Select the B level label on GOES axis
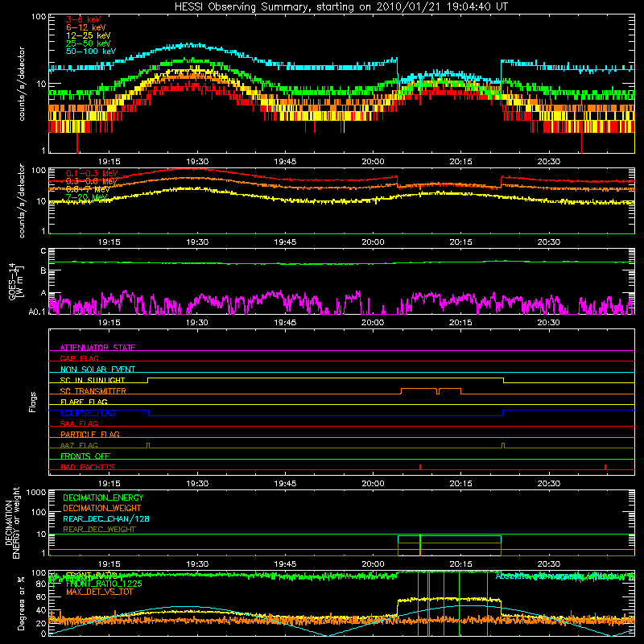 [43, 270]
